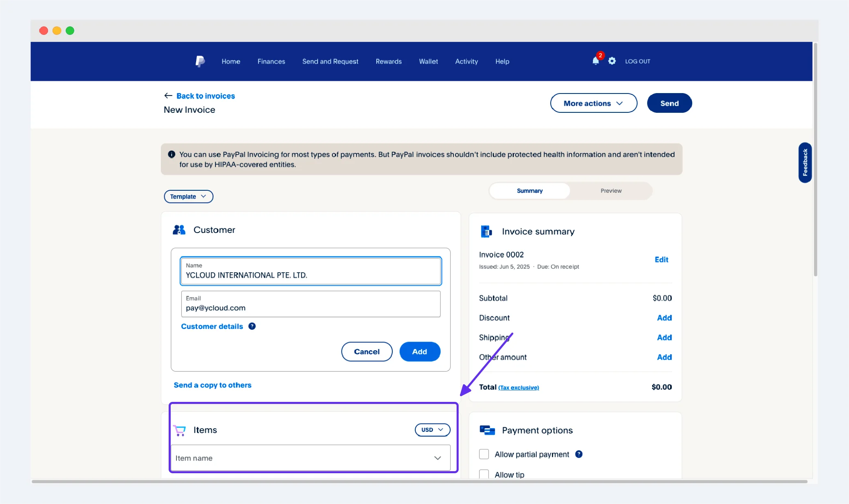Screen dimensions: 849x504
Task: Click Add button in Customer form
Action: pos(419,351)
